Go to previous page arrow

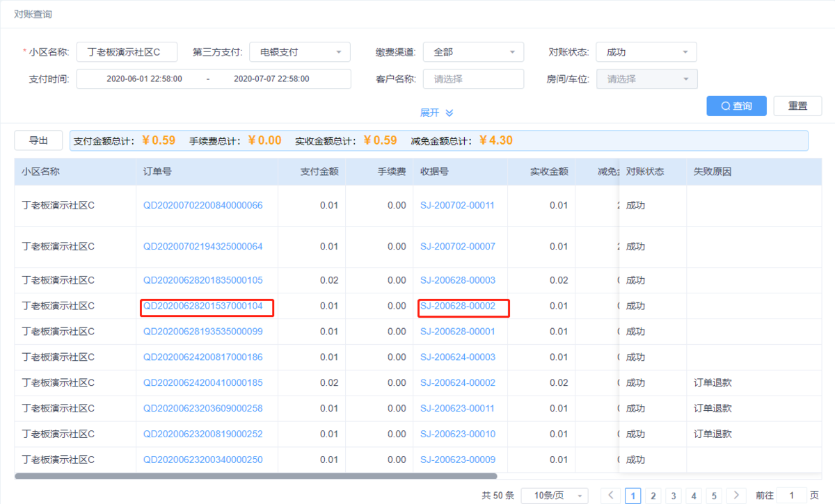click(x=610, y=496)
